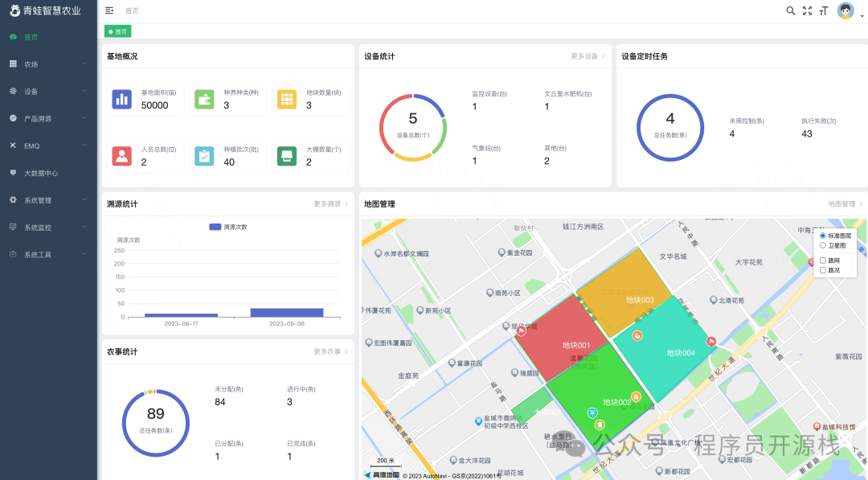Click the 基地面积 bar chart icon
The height and width of the screenshot is (480, 868).
point(121,99)
